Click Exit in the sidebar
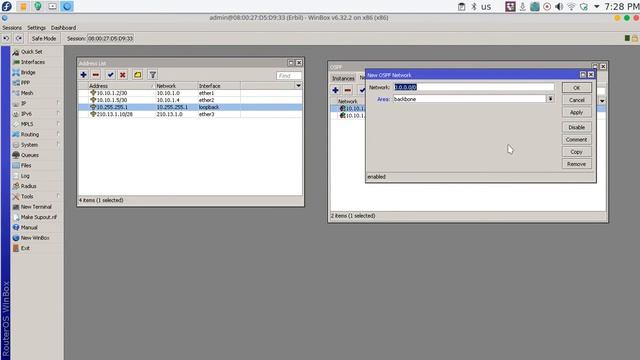The image size is (640, 360). click(25, 248)
